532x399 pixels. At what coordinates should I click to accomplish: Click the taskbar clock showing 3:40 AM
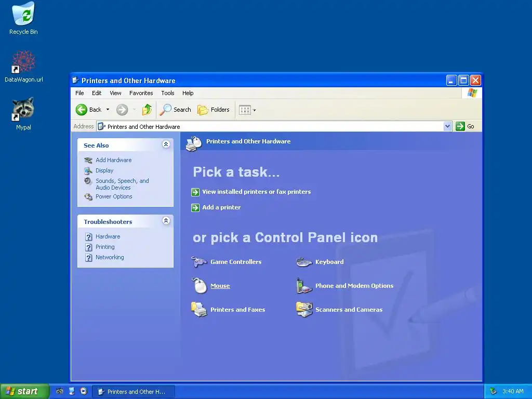tap(513, 391)
